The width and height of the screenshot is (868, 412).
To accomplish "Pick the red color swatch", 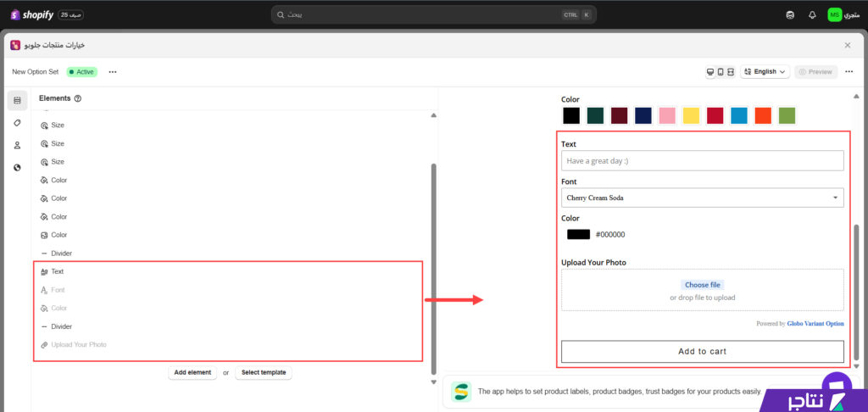I will coord(715,116).
